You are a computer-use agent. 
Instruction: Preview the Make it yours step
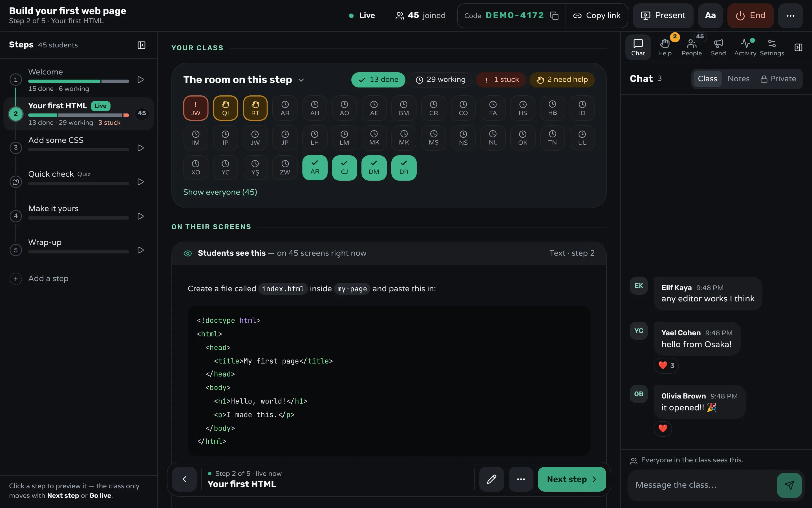click(x=141, y=216)
